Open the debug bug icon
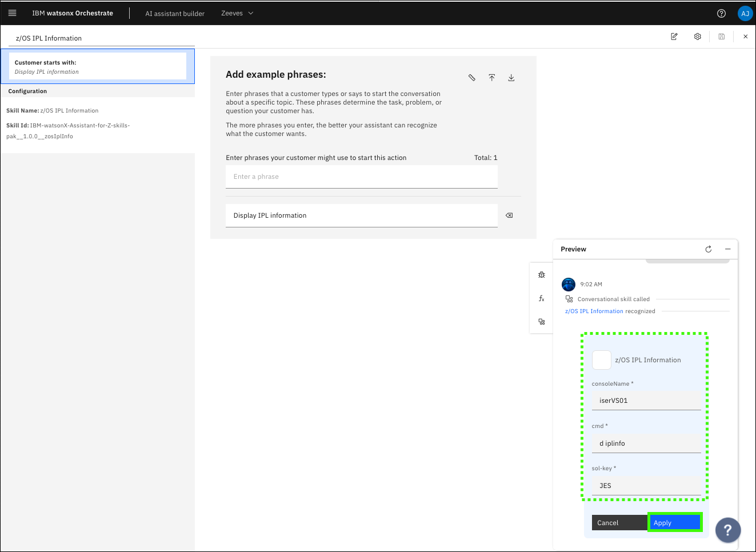Screen dimensions: 756x552 click(x=542, y=275)
